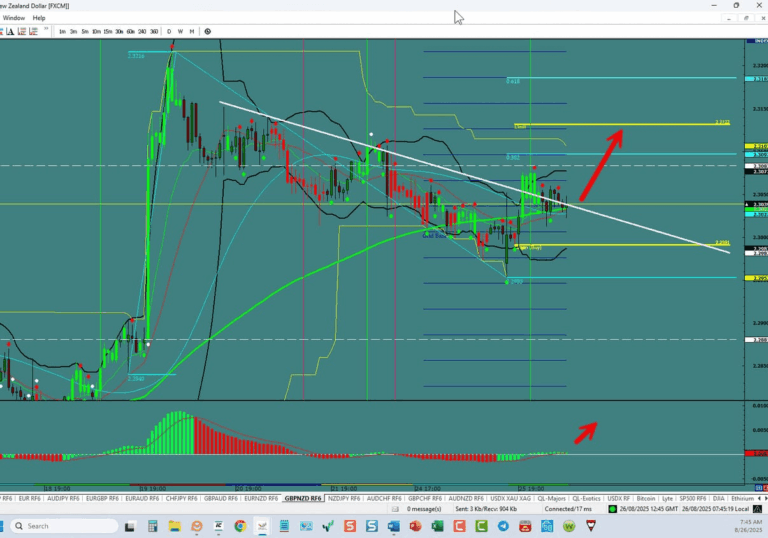Set chart timeframe to 360
Image resolution: width=768 pixels, height=538 pixels.
tap(154, 31)
